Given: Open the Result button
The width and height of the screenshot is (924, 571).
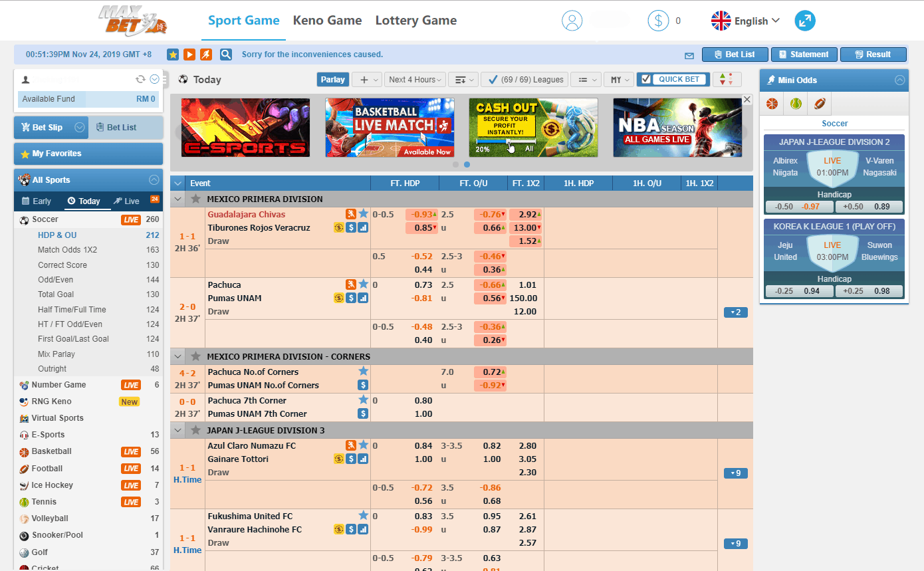Looking at the screenshot, I should coord(873,55).
